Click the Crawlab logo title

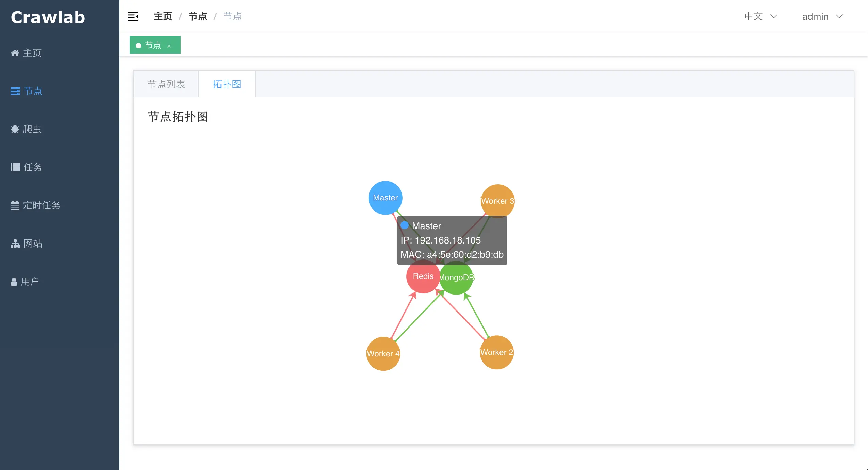click(48, 17)
